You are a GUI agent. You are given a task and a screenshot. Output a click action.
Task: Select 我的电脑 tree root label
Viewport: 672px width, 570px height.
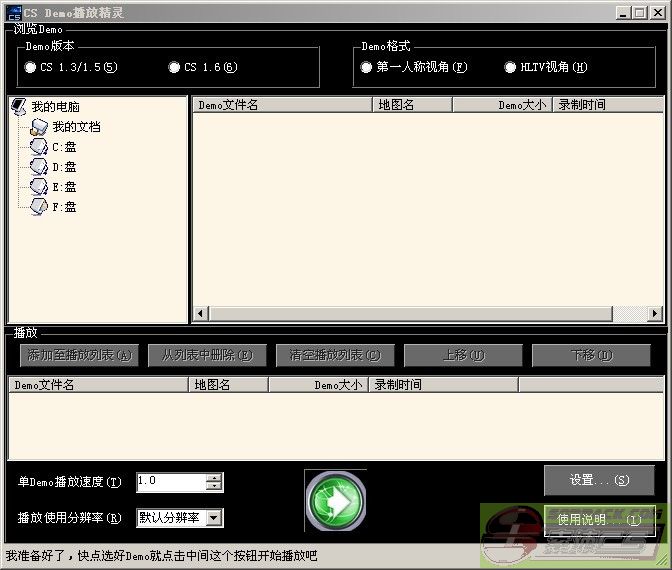click(56, 106)
